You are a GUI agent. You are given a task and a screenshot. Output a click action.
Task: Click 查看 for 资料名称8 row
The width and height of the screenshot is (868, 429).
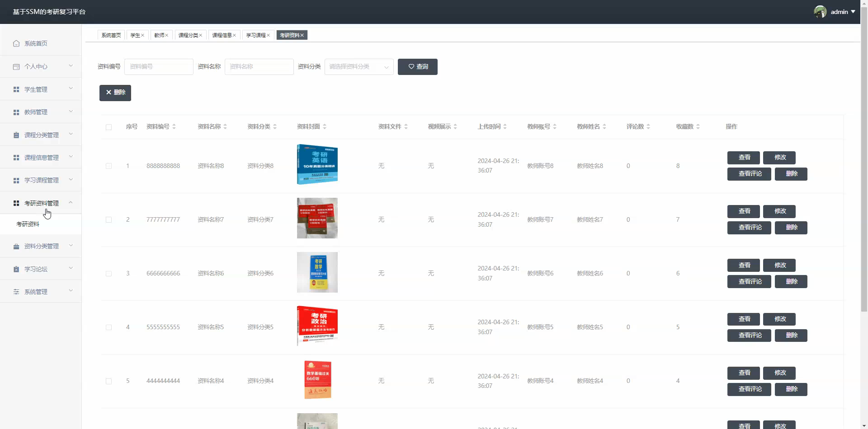[x=744, y=158]
